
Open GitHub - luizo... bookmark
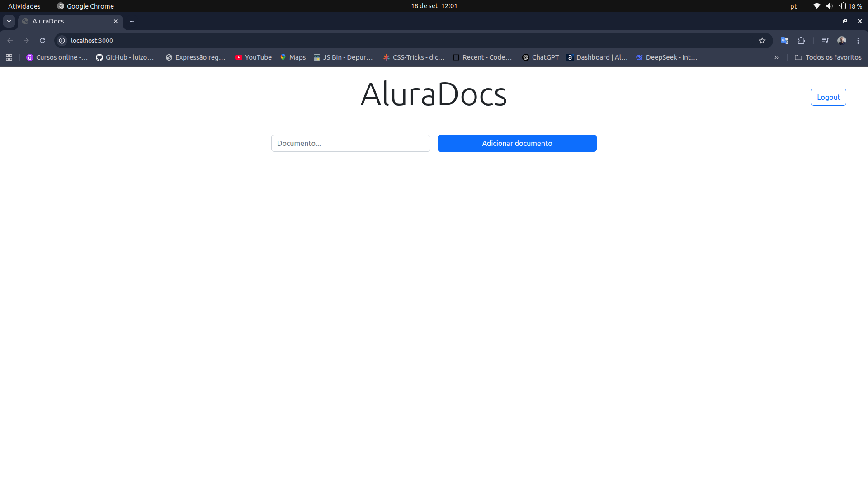pos(125,57)
